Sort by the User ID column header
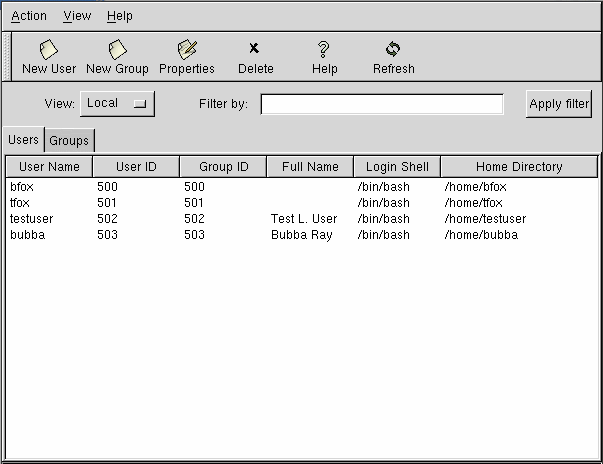This screenshot has height=464, width=603. 136,167
